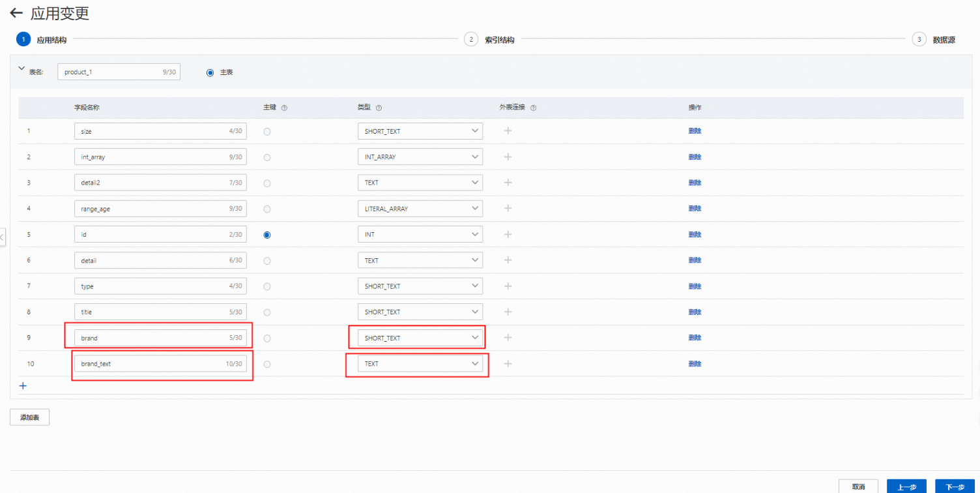Open the type dropdown for title
This screenshot has width=980, height=493.
(x=420, y=312)
